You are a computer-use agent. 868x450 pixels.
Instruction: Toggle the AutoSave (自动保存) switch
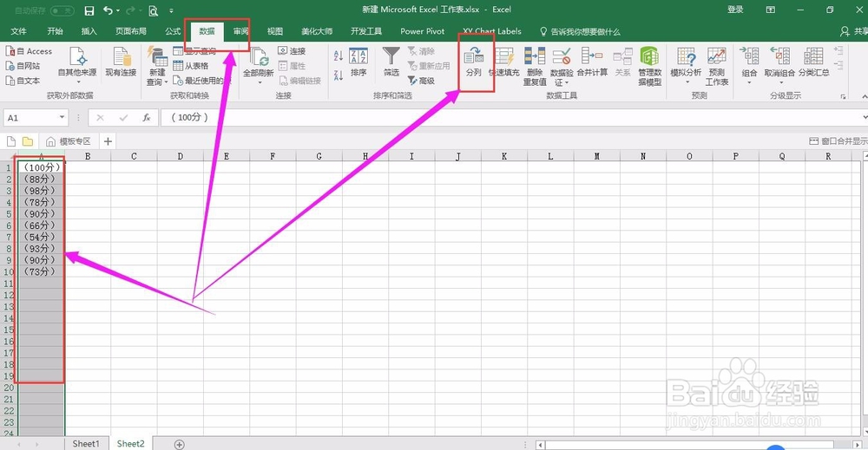62,10
